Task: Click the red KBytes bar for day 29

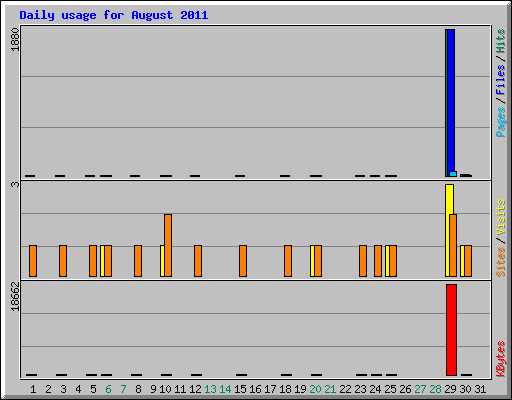Action: click(451, 330)
